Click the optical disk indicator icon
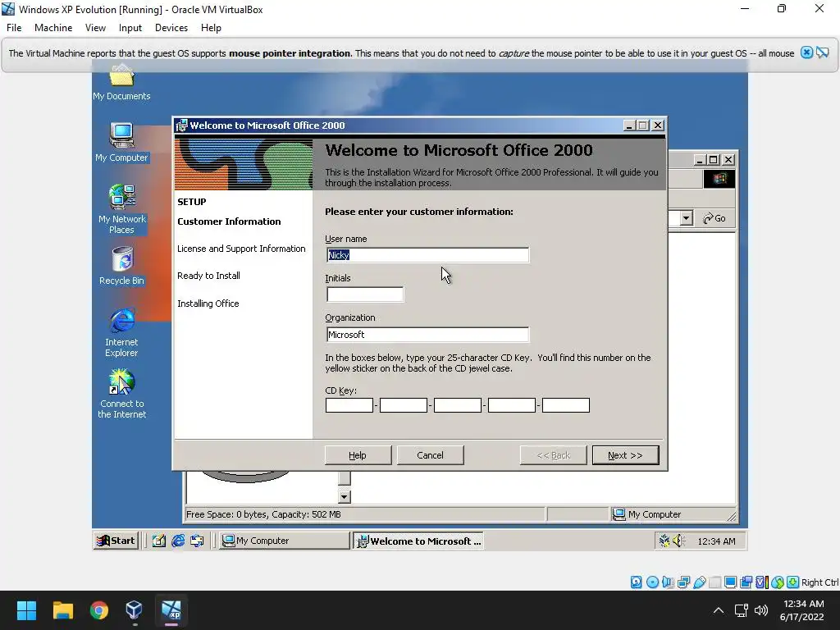 point(652,582)
